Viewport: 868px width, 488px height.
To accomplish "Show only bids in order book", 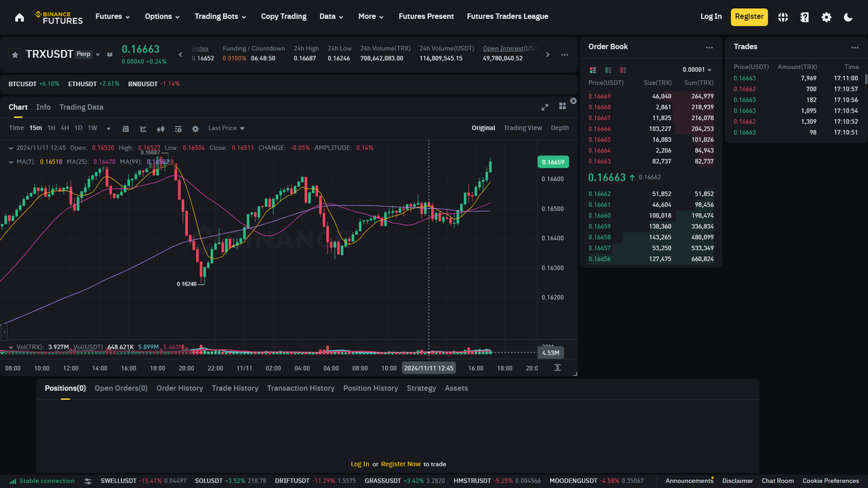I will [x=608, y=70].
